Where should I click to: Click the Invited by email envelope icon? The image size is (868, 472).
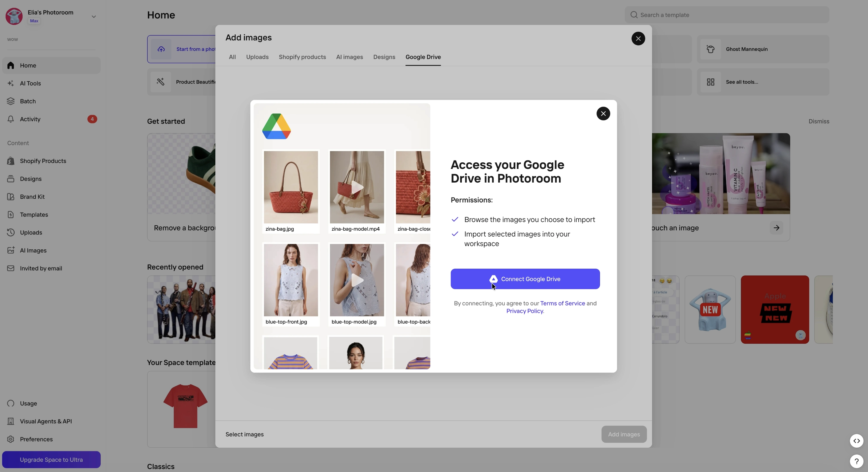click(x=11, y=268)
